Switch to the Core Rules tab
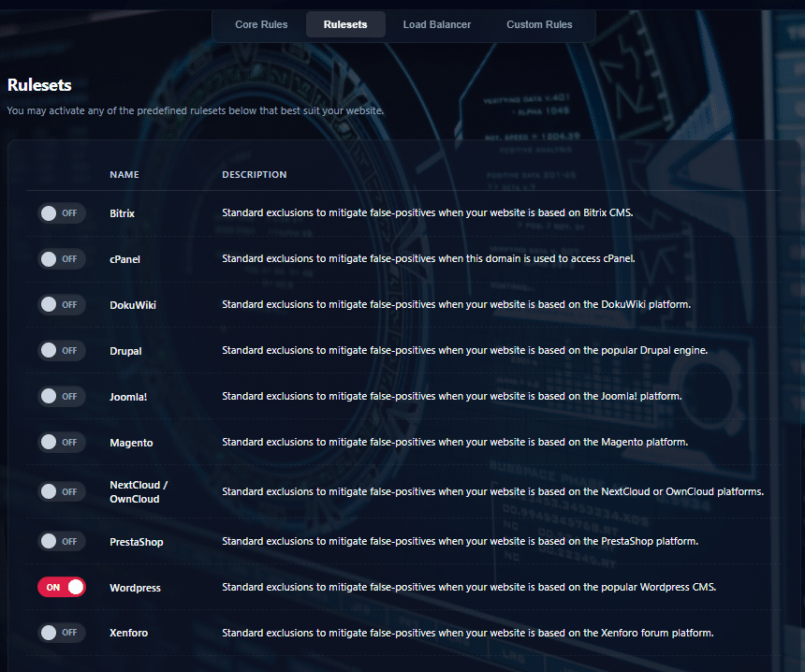This screenshot has height=672, width=805. coord(261,24)
